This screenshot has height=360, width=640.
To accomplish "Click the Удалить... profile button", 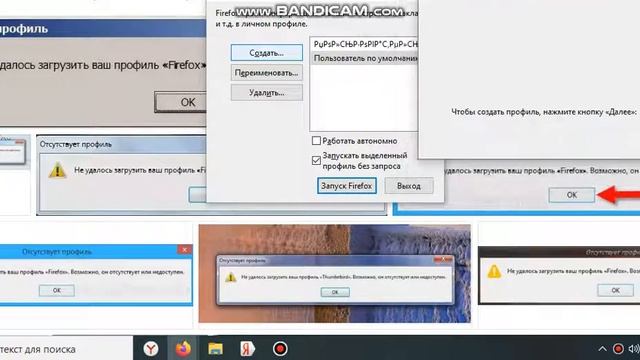I will pyautogui.click(x=267, y=93).
